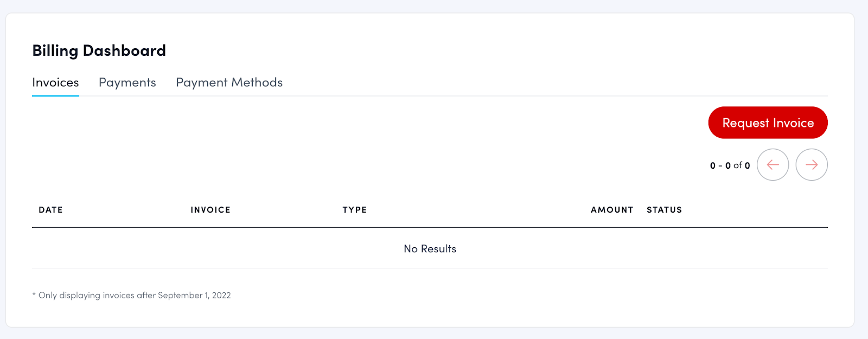Open the Payment Methods tab
The image size is (868, 339).
click(x=229, y=82)
